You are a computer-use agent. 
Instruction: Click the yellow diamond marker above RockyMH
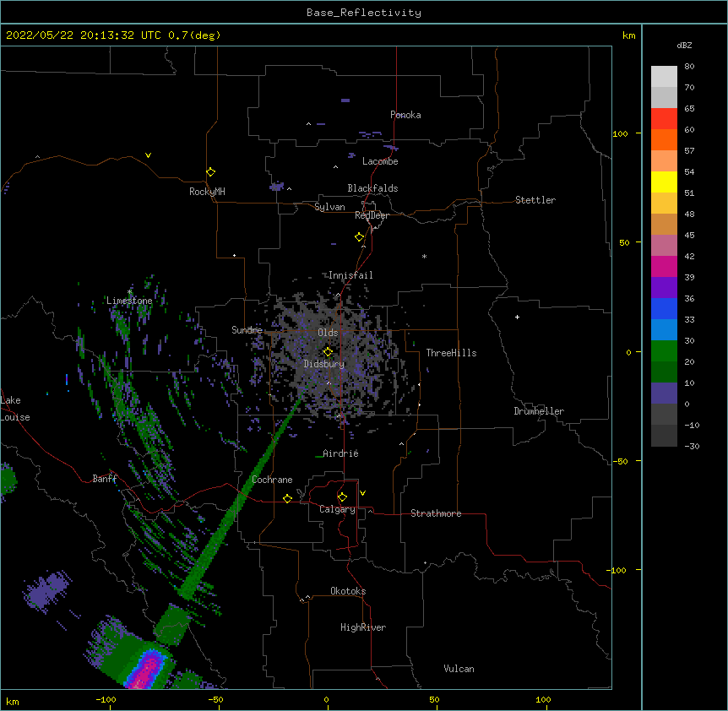coord(211,172)
